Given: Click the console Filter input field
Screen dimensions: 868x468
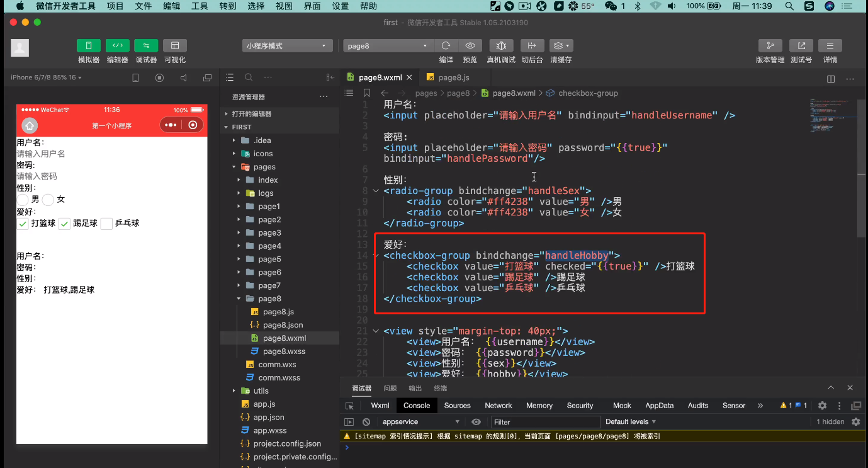Looking at the screenshot, I should click(x=545, y=422).
